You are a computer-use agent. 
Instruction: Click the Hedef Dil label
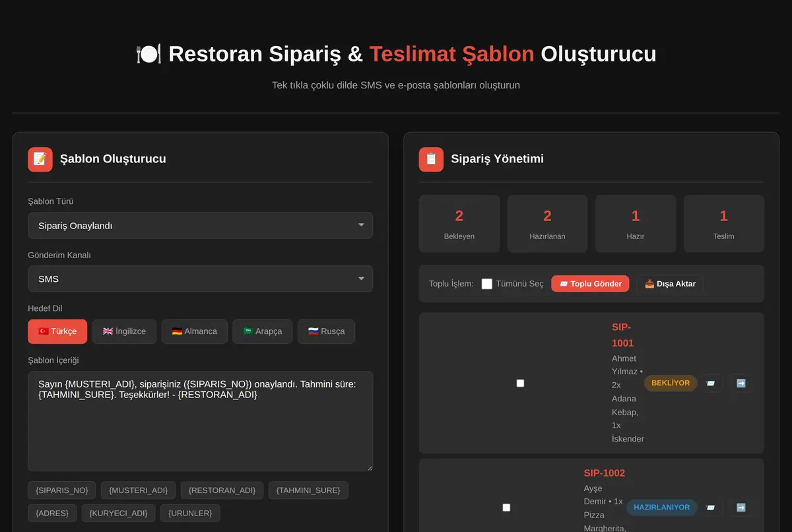tap(45, 308)
